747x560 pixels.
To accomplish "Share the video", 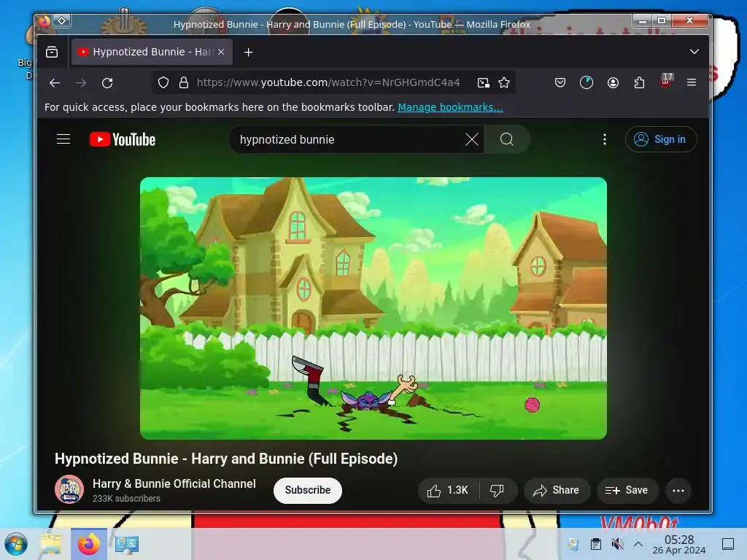I will [x=557, y=491].
